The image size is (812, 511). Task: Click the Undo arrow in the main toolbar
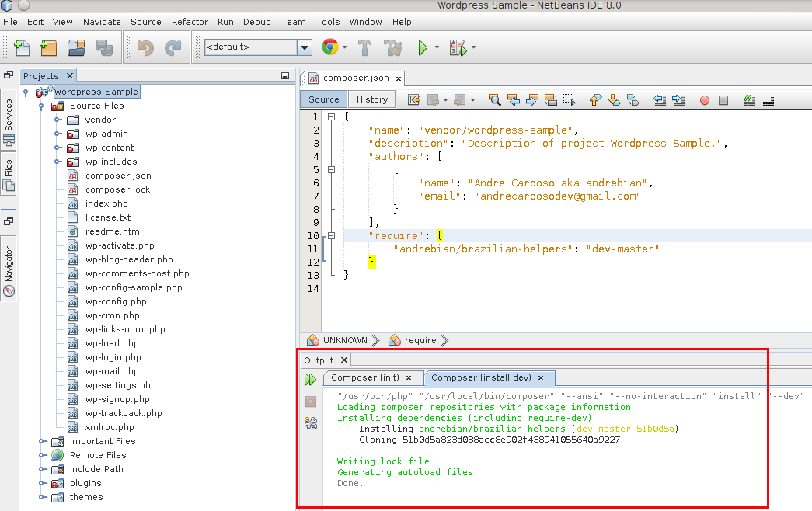point(145,47)
